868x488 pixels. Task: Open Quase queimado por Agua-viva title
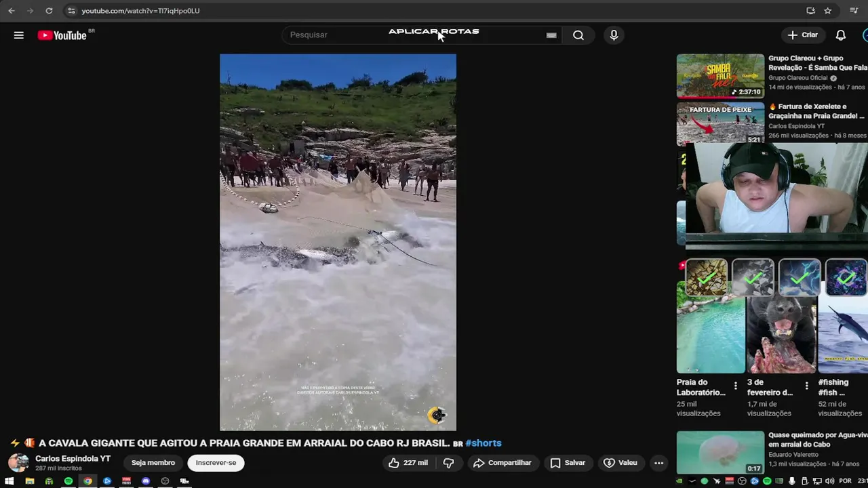tap(817, 440)
